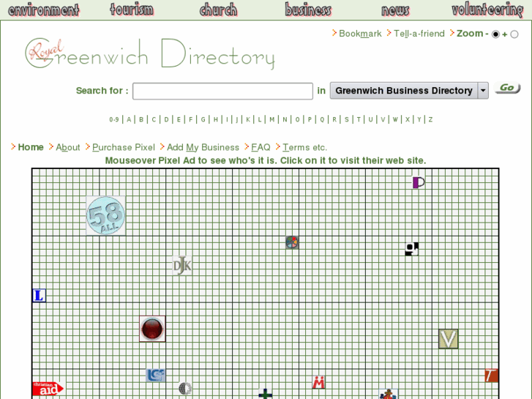Image resolution: width=532 pixels, height=399 pixels.
Task: Browse listings under 0-9
Action: 114,119
